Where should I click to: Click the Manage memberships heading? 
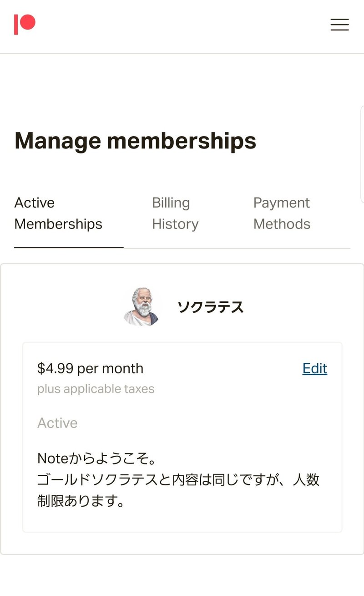pyautogui.click(x=136, y=141)
